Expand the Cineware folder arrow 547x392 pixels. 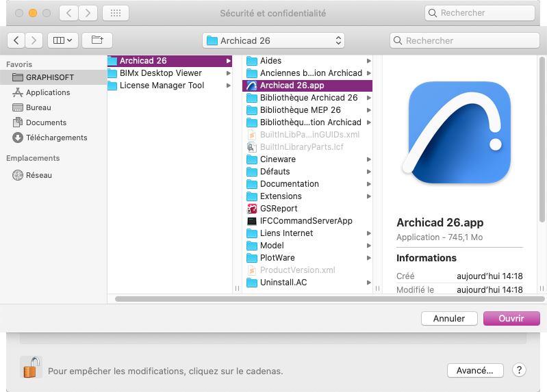pyautogui.click(x=369, y=159)
